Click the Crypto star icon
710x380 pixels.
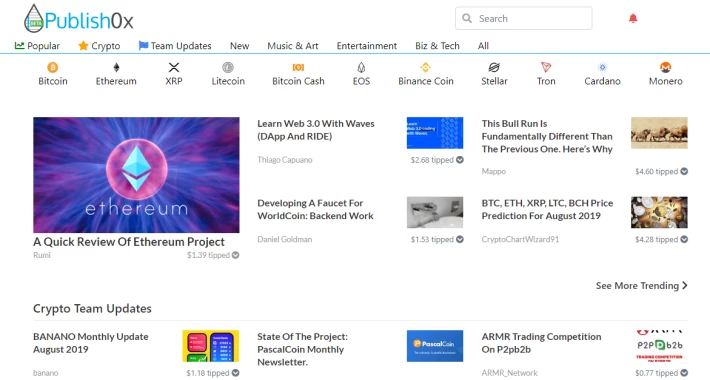(x=83, y=45)
